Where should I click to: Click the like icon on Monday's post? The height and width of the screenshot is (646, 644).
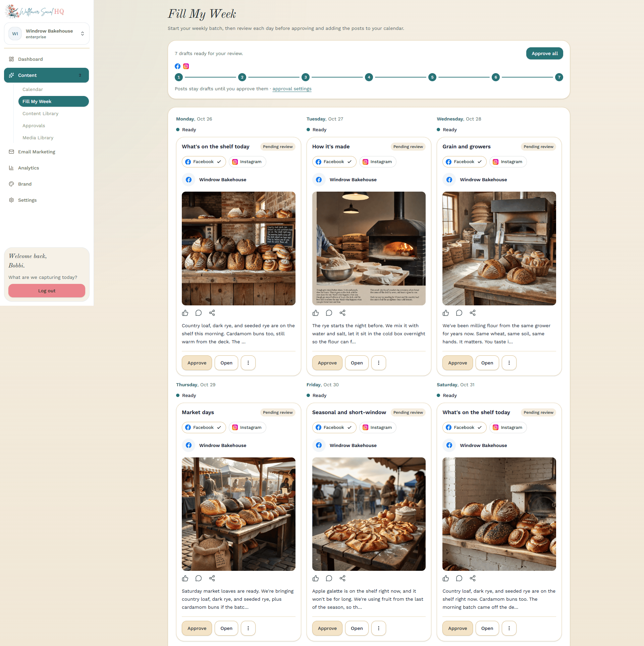pyautogui.click(x=185, y=313)
